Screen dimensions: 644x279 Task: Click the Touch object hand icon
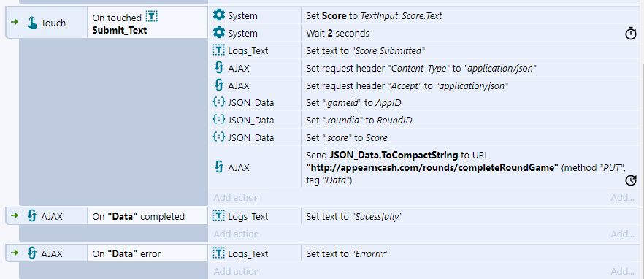(32, 23)
